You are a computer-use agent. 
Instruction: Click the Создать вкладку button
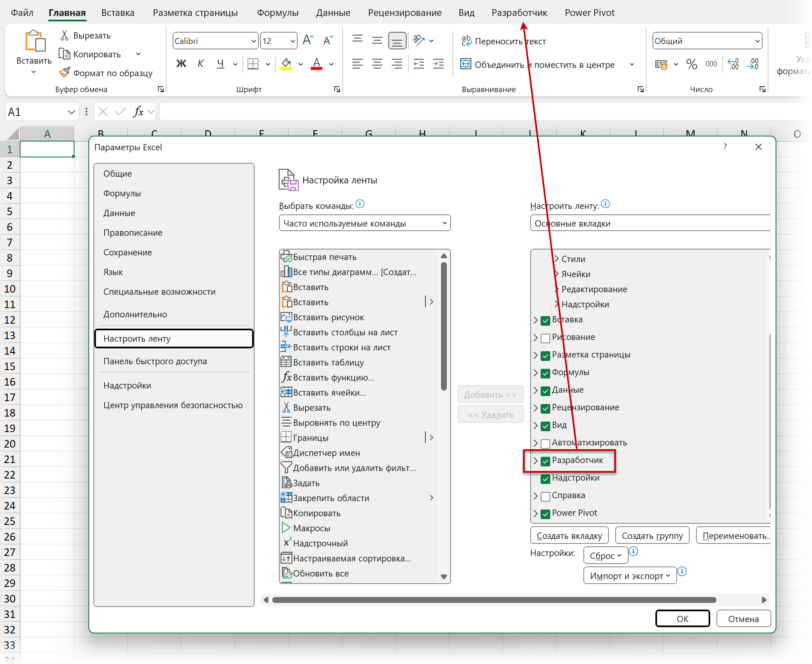click(x=569, y=536)
